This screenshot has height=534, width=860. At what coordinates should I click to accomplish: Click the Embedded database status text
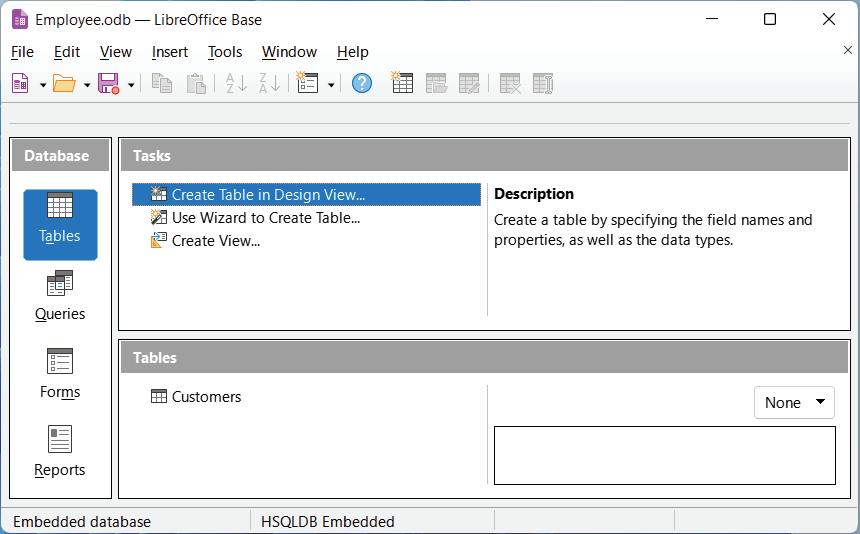[82, 521]
